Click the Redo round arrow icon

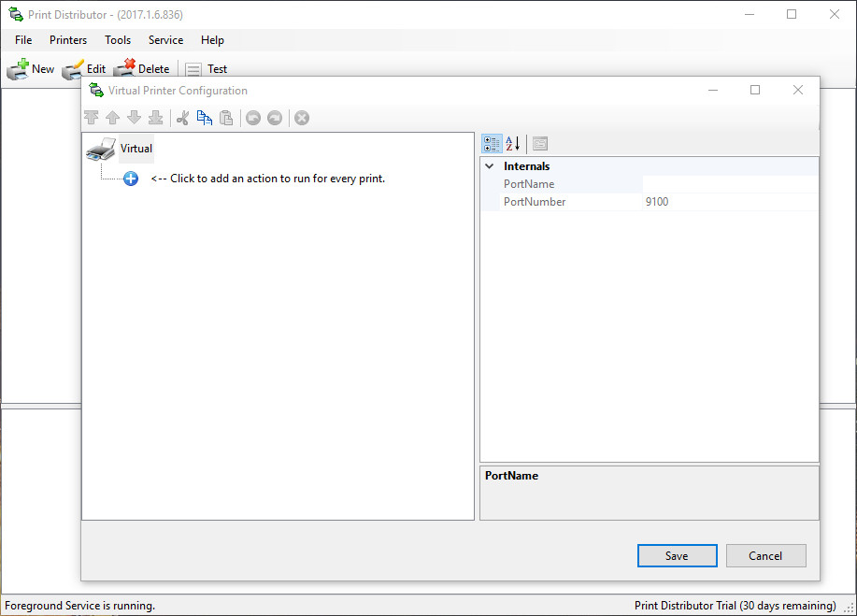coord(275,118)
